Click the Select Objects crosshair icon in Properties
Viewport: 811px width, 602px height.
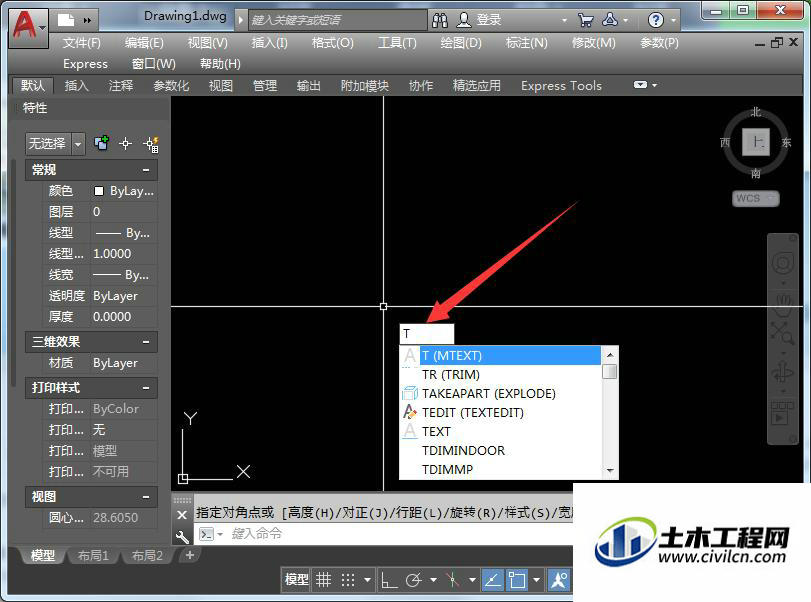tap(125, 143)
